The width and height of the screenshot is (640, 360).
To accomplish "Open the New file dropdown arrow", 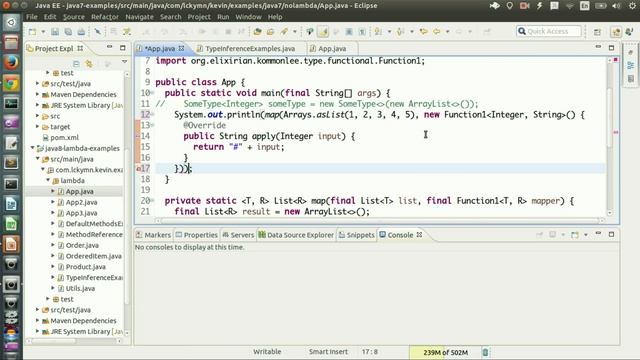I will [43, 31].
